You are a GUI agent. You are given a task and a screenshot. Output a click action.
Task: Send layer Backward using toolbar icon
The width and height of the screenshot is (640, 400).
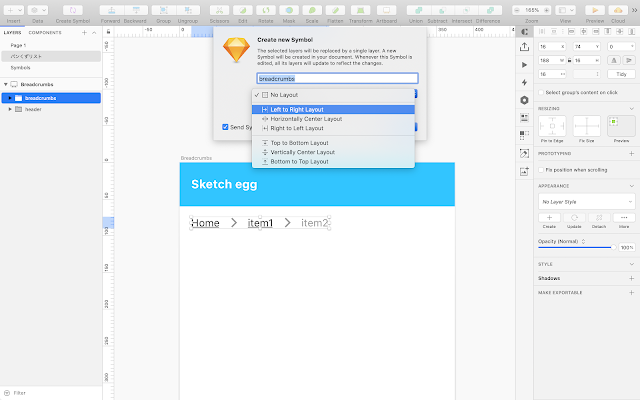(136, 10)
